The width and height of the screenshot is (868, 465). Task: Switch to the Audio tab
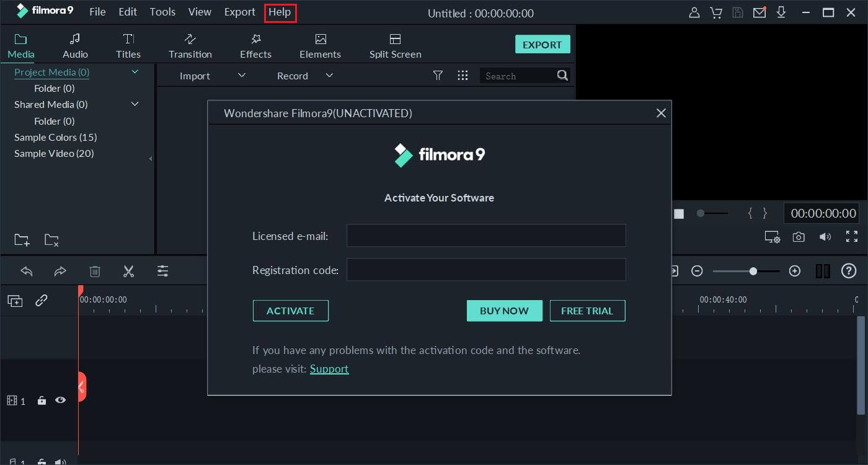75,46
